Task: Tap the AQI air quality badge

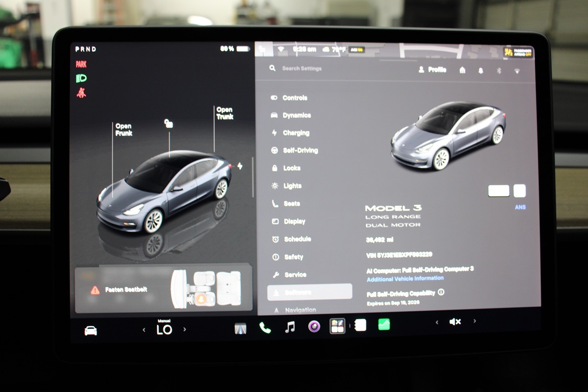Action: 357,49
